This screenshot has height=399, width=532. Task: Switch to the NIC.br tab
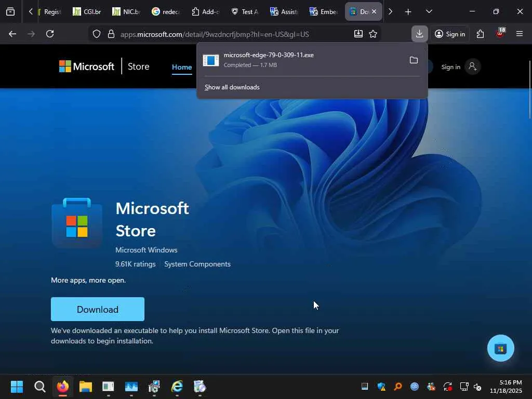(x=126, y=11)
